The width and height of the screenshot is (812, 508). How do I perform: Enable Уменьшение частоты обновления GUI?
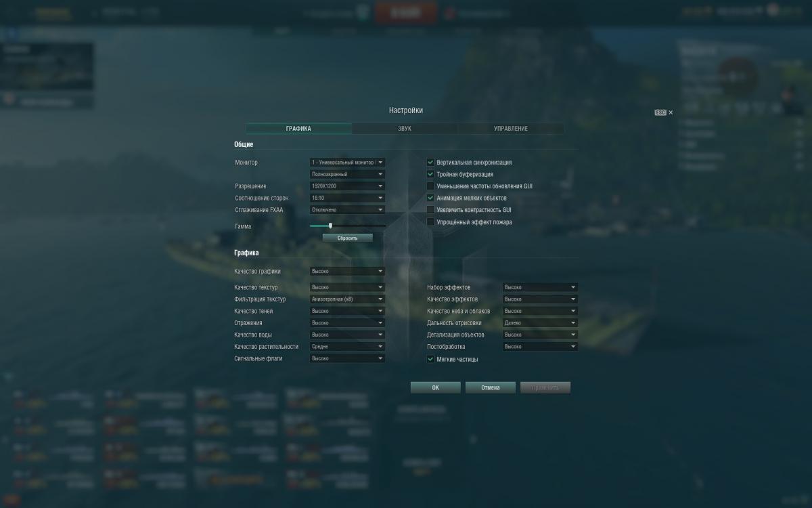point(430,186)
